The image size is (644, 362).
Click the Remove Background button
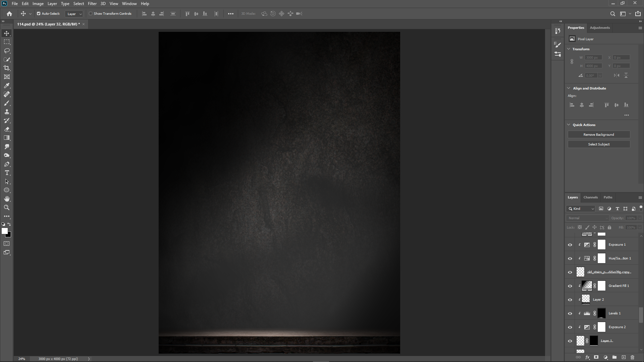(x=599, y=134)
